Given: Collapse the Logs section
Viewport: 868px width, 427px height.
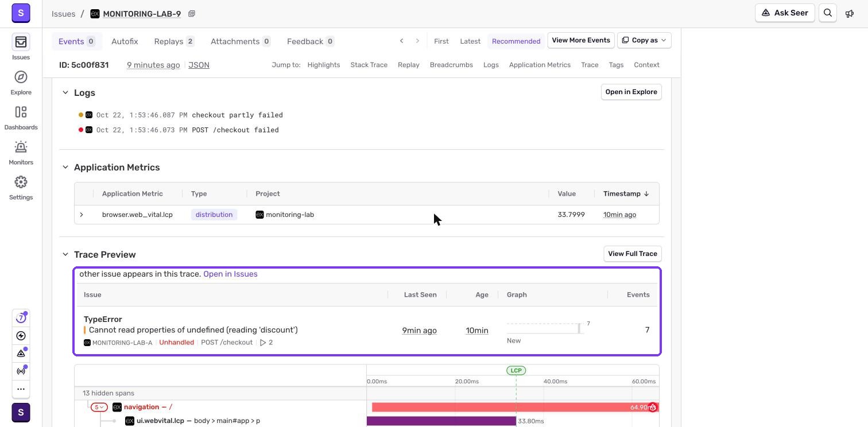Looking at the screenshot, I should coord(65,92).
